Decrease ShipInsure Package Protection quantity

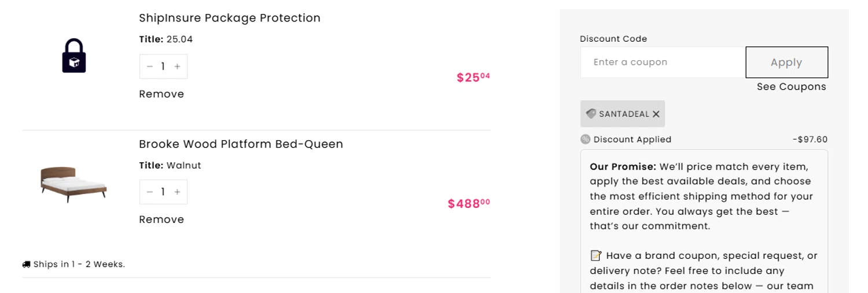coord(150,67)
